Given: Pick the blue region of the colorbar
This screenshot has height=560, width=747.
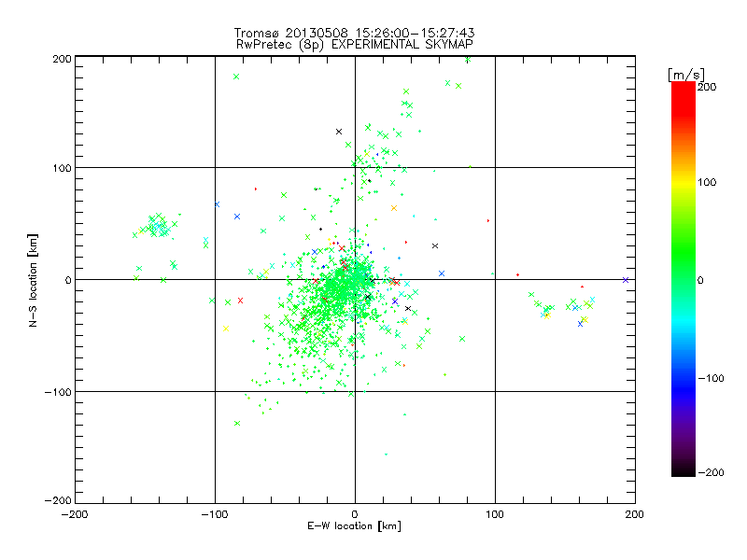Looking at the screenshot, I should click(x=684, y=388).
